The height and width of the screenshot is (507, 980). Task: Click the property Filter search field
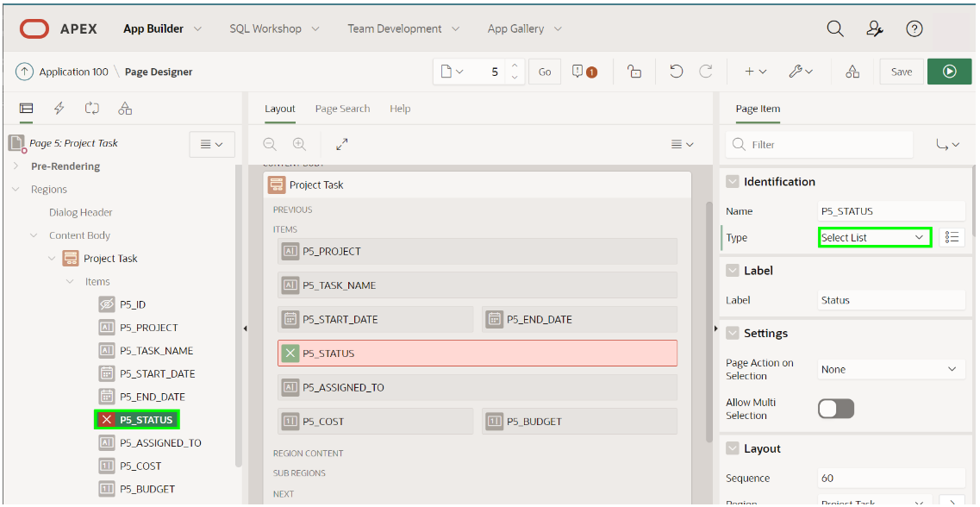click(820, 144)
